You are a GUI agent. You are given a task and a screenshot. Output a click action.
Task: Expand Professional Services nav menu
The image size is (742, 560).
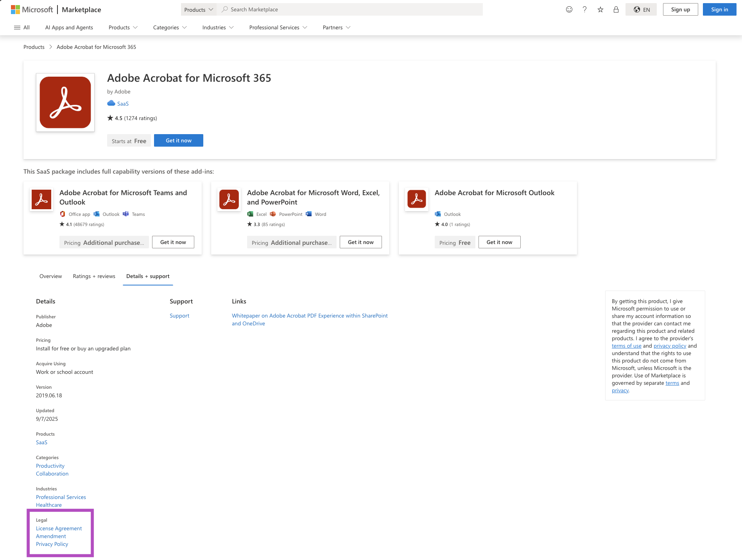(x=278, y=27)
